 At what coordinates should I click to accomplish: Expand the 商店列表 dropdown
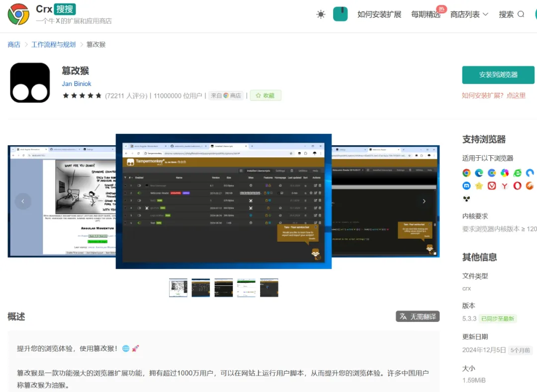pos(469,14)
